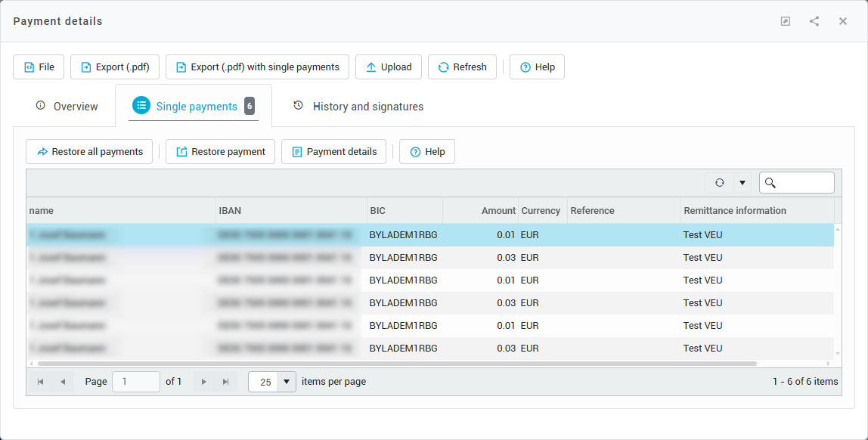This screenshot has width=868, height=440.
Task: Click the page number input field
Action: (x=135, y=382)
